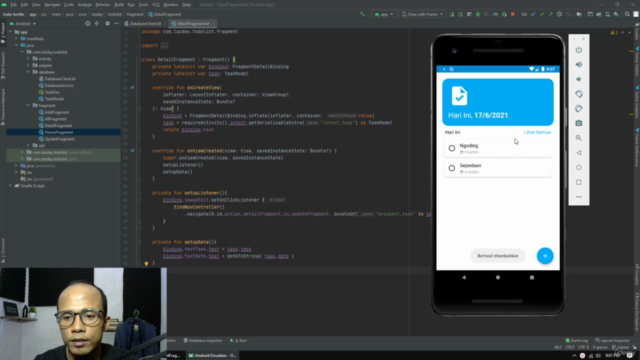The width and height of the screenshot is (640, 360).
Task: Tap phone navigation home circle
Action: coord(498,277)
